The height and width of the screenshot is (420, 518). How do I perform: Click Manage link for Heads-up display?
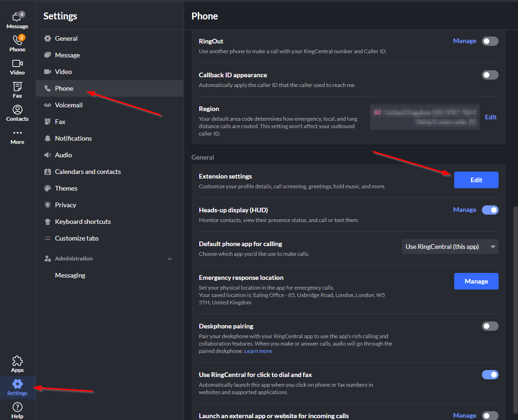coord(464,210)
